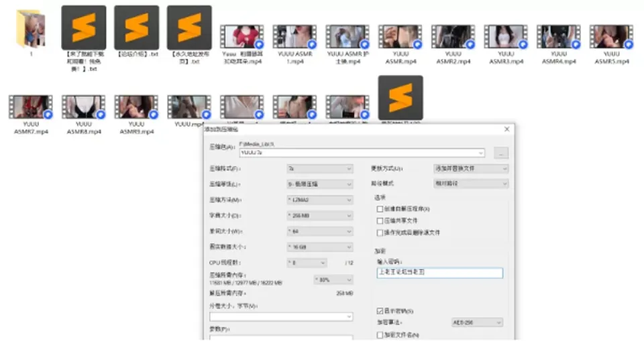The image size is (644, 341).
Task: Click the 输入密码 password field
Action: coord(439,273)
